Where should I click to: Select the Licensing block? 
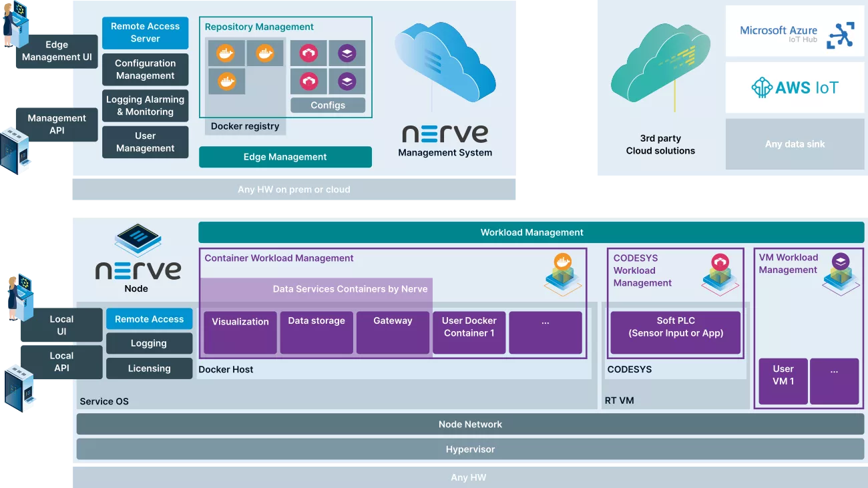coord(150,369)
